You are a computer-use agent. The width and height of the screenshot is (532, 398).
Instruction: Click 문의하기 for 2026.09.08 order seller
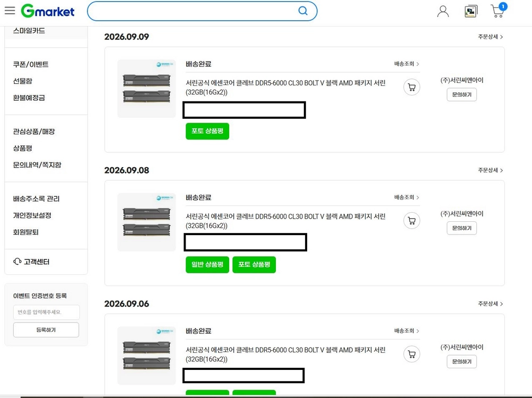point(462,228)
